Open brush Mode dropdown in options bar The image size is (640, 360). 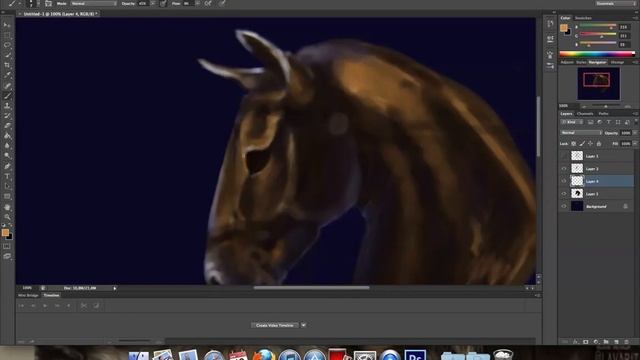(x=93, y=3)
